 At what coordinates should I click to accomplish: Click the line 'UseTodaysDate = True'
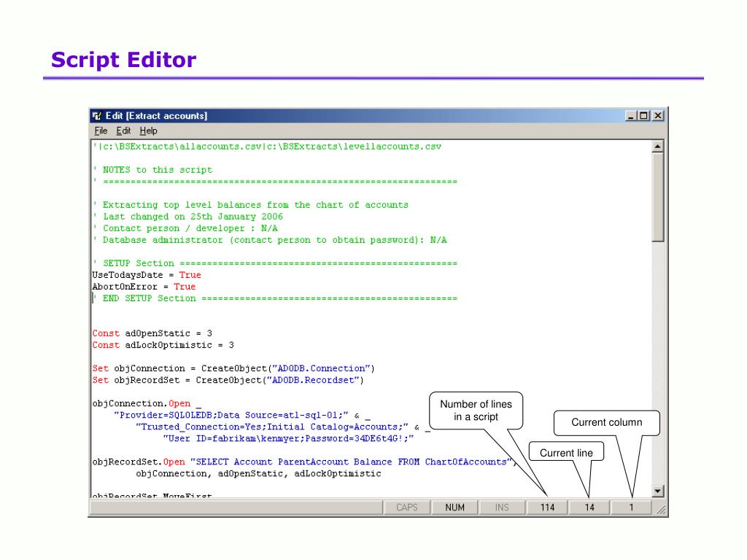click(x=147, y=275)
